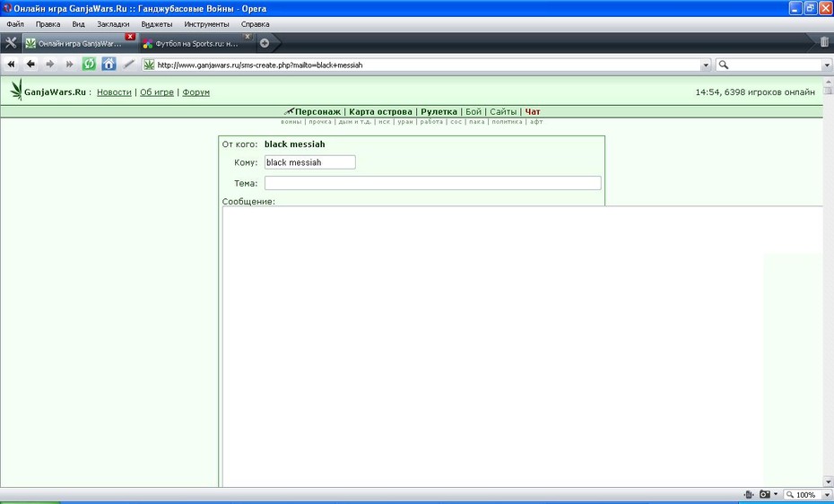Close the GanjaWars tab

click(130, 37)
